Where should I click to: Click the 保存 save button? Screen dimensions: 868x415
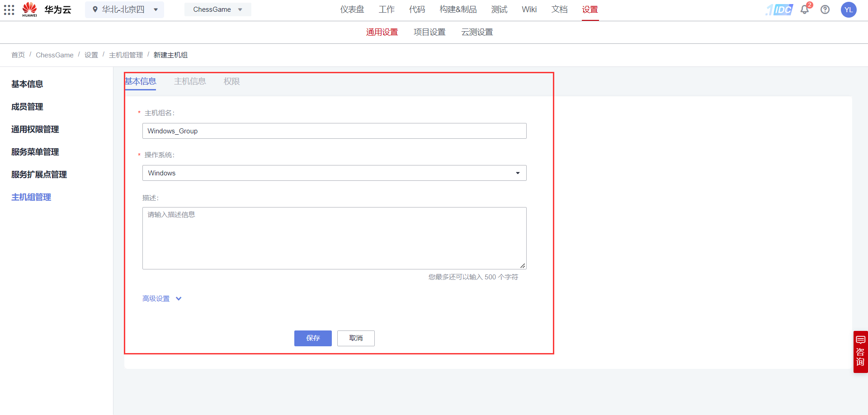312,338
